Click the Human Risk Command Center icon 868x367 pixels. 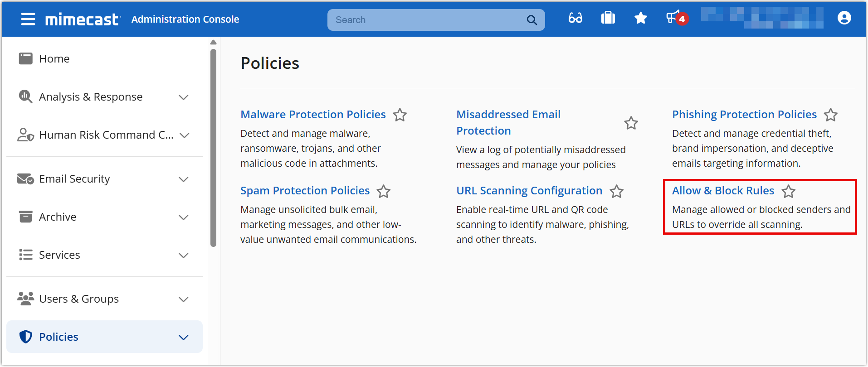[25, 135]
